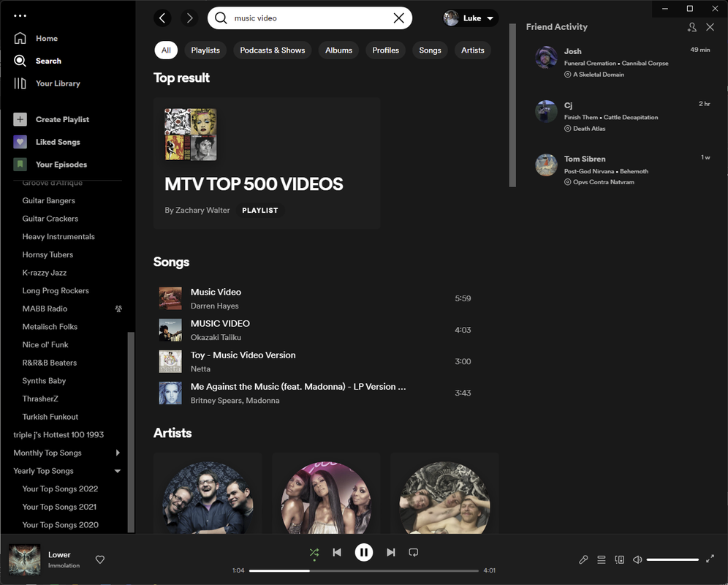Collapse the Yearly Top Songs folder

click(118, 471)
